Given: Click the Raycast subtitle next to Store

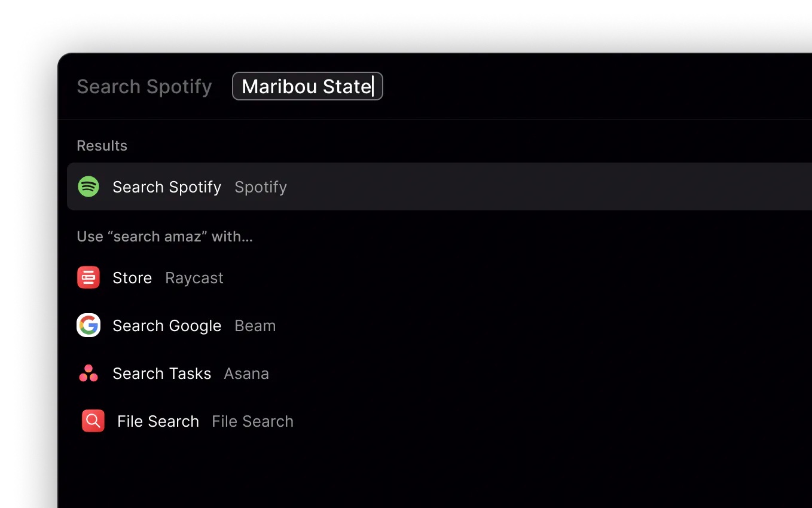Looking at the screenshot, I should [x=194, y=278].
